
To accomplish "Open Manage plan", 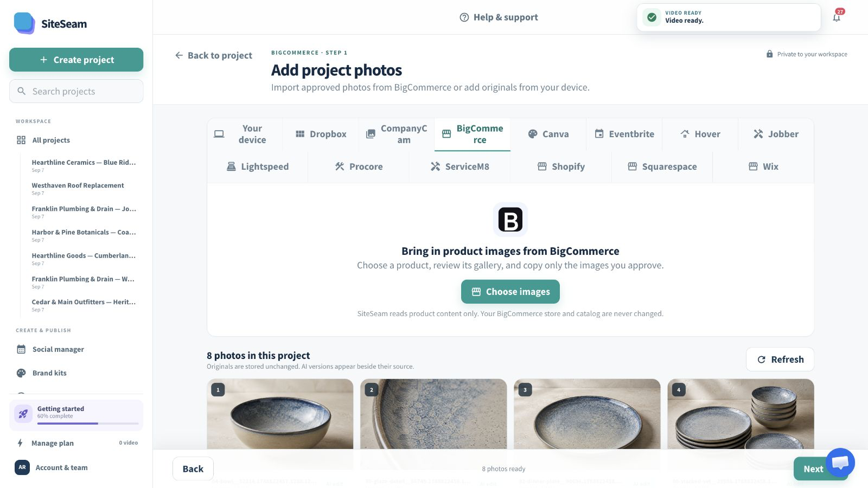I will [76, 443].
